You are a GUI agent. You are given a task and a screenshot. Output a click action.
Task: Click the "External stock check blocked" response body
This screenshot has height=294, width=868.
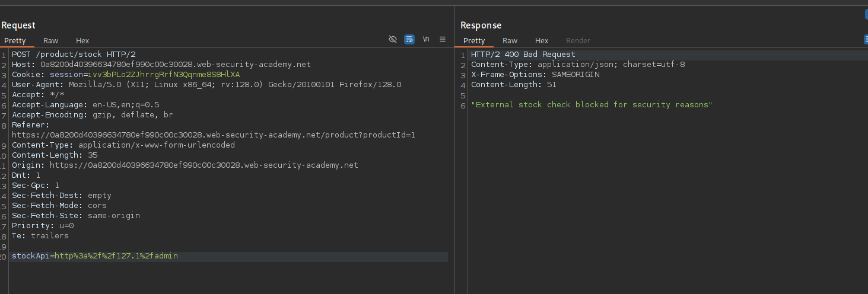[591, 105]
